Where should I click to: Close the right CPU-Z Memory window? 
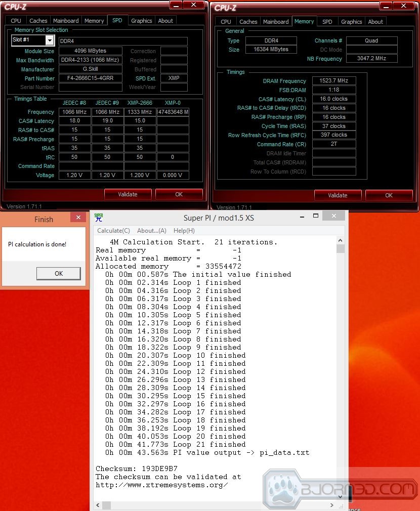coord(403,6)
